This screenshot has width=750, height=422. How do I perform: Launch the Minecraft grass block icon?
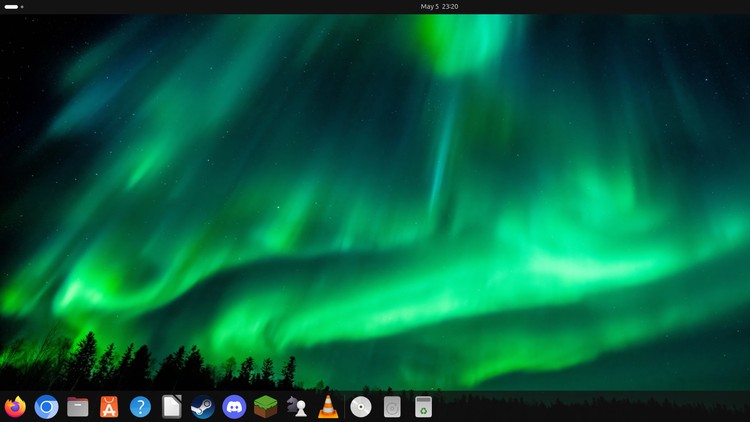[265, 407]
